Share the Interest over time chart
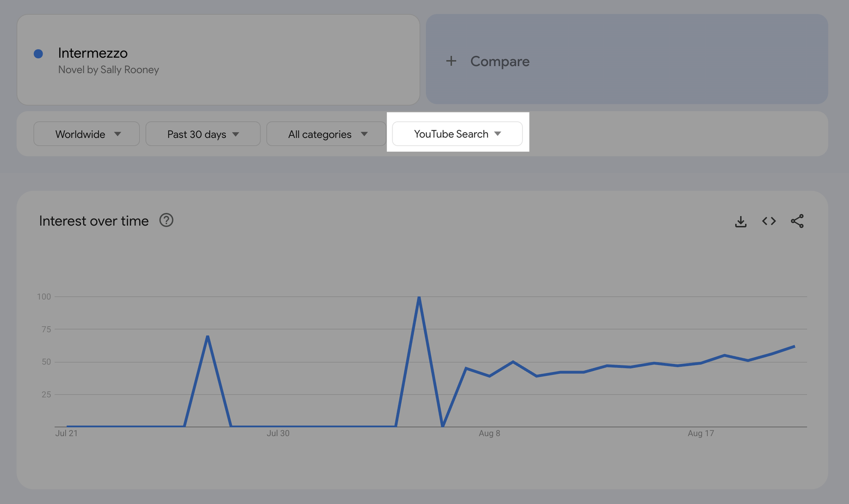The image size is (849, 504). (x=797, y=221)
